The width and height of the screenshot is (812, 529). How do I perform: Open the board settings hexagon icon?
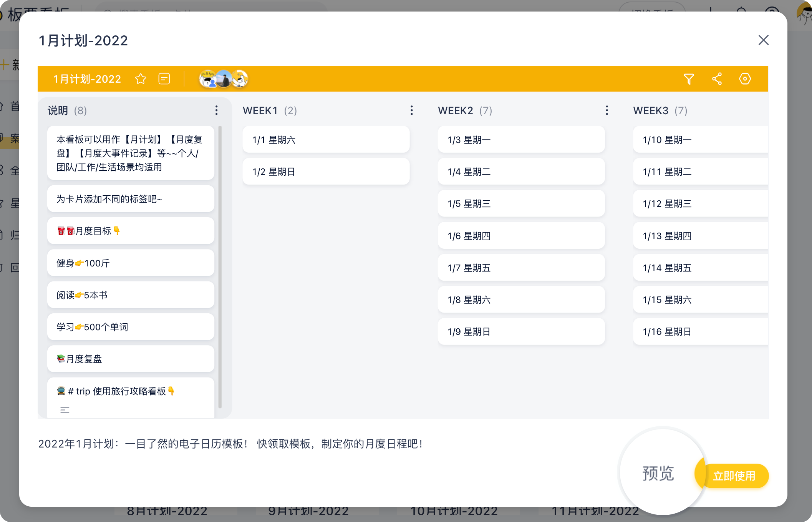tap(745, 79)
